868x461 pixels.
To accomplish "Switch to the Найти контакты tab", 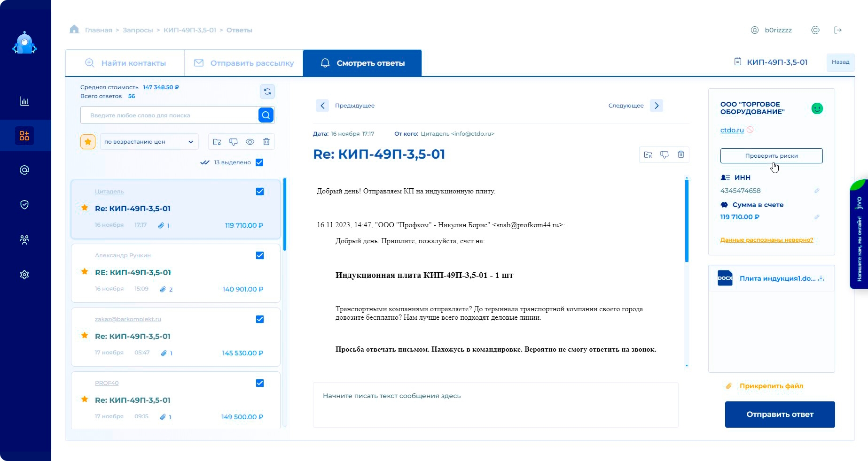I will pyautogui.click(x=125, y=63).
